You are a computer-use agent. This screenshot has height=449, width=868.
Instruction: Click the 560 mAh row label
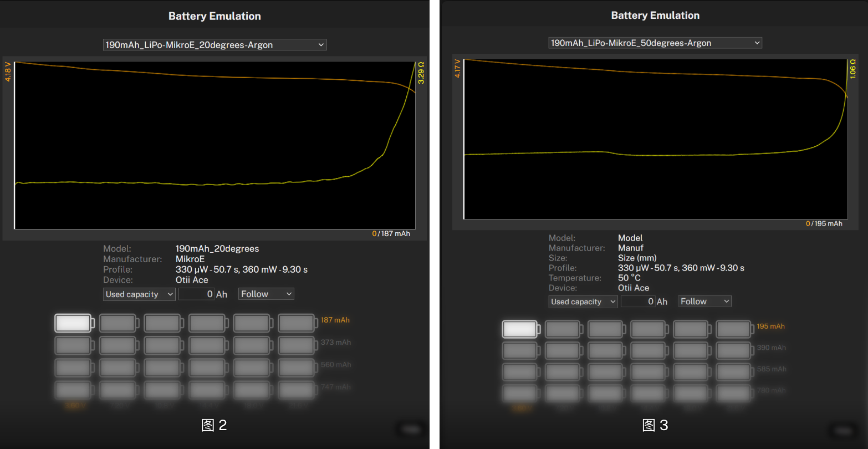point(336,365)
